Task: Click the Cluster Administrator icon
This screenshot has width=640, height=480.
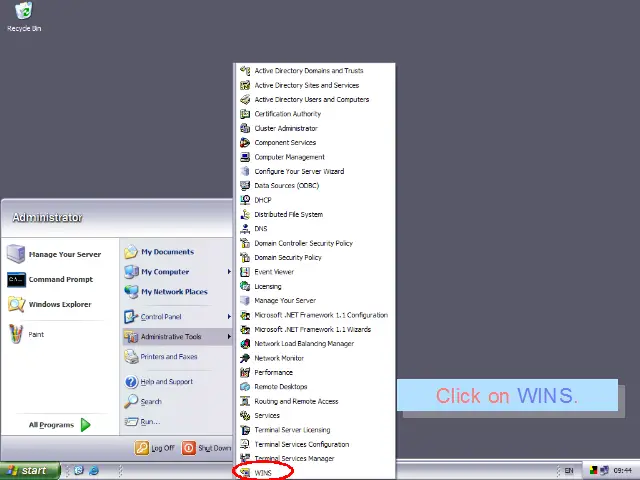Action: [x=245, y=128]
